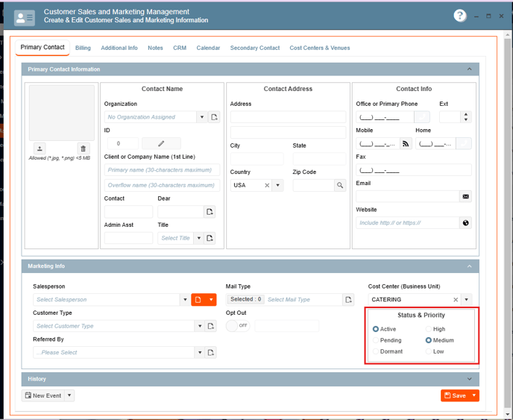Switch to the Calendar tab

coord(208,48)
